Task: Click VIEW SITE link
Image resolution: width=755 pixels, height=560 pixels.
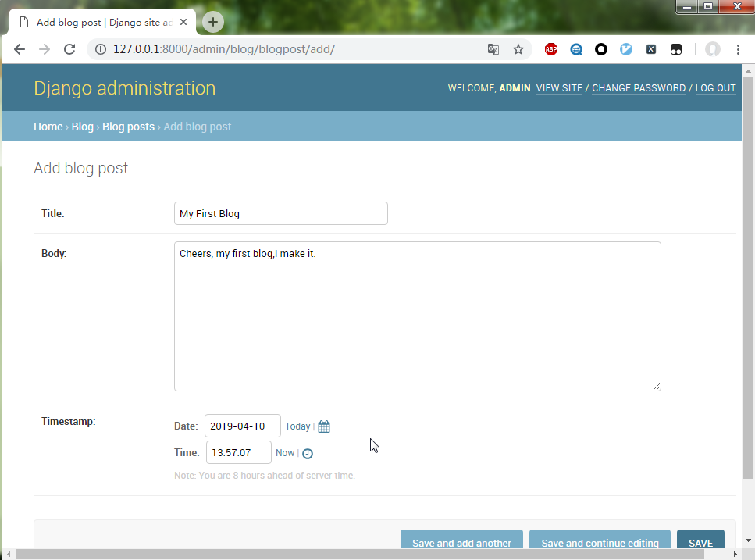Action: pos(559,88)
